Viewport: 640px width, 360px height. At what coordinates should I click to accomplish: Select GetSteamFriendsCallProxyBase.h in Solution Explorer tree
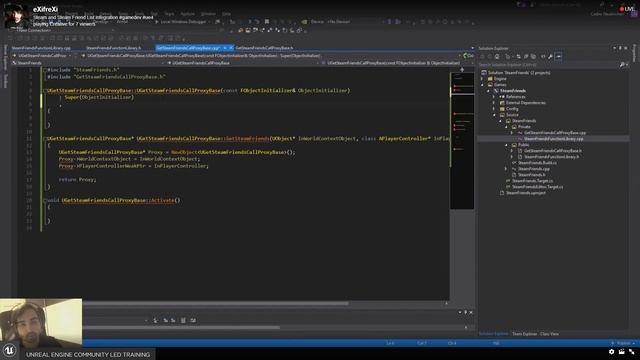[x=553, y=151]
